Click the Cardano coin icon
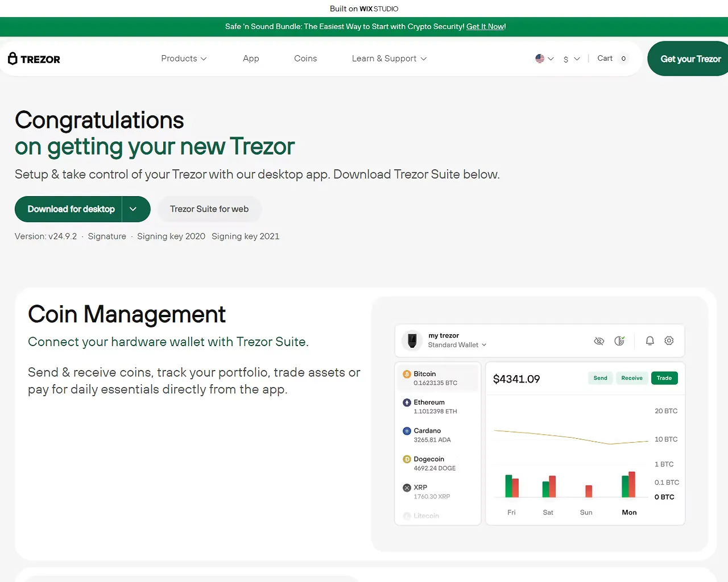Viewport: 728px width, 582px height. [x=407, y=431]
